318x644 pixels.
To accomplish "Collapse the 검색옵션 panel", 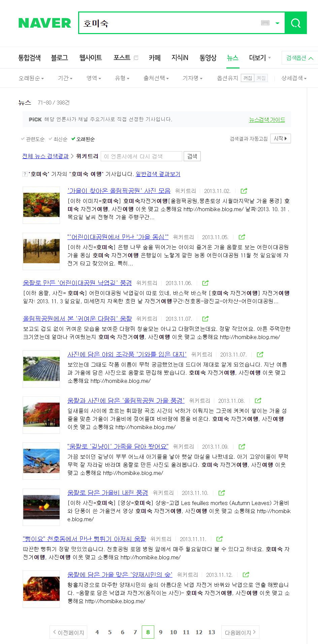I will 299,58.
